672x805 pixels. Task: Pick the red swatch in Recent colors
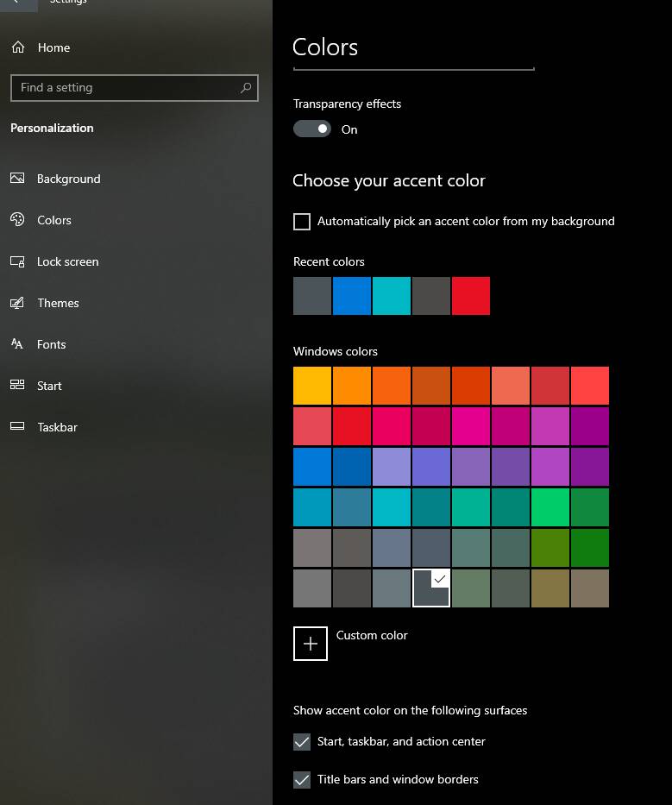tap(471, 296)
